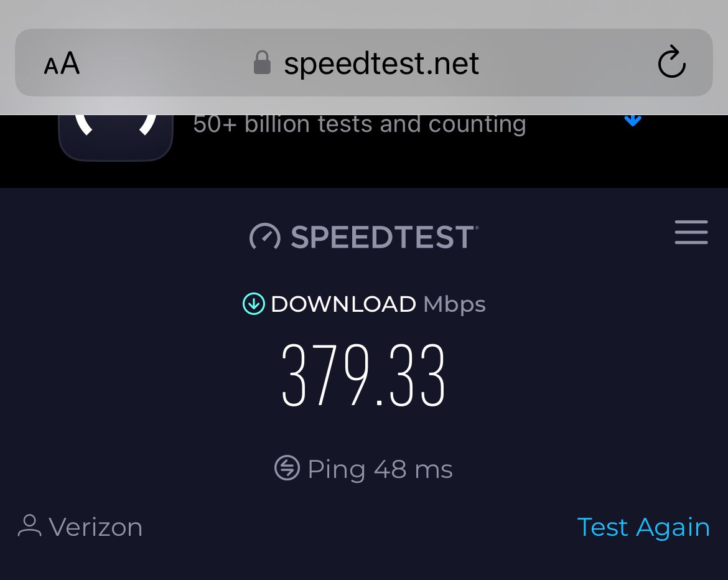Image resolution: width=728 pixels, height=580 pixels.
Task: Tap the Speedtest app icon in banner
Action: click(x=116, y=138)
